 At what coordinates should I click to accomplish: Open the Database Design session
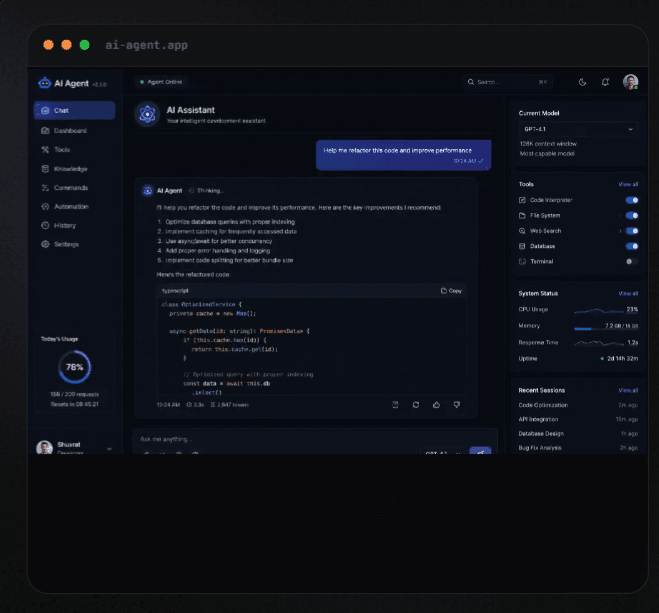click(x=578, y=434)
